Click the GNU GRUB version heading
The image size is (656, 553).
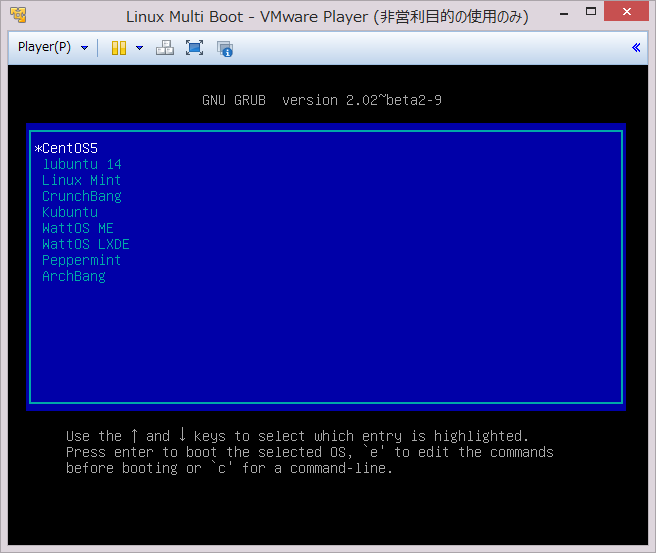tap(322, 100)
